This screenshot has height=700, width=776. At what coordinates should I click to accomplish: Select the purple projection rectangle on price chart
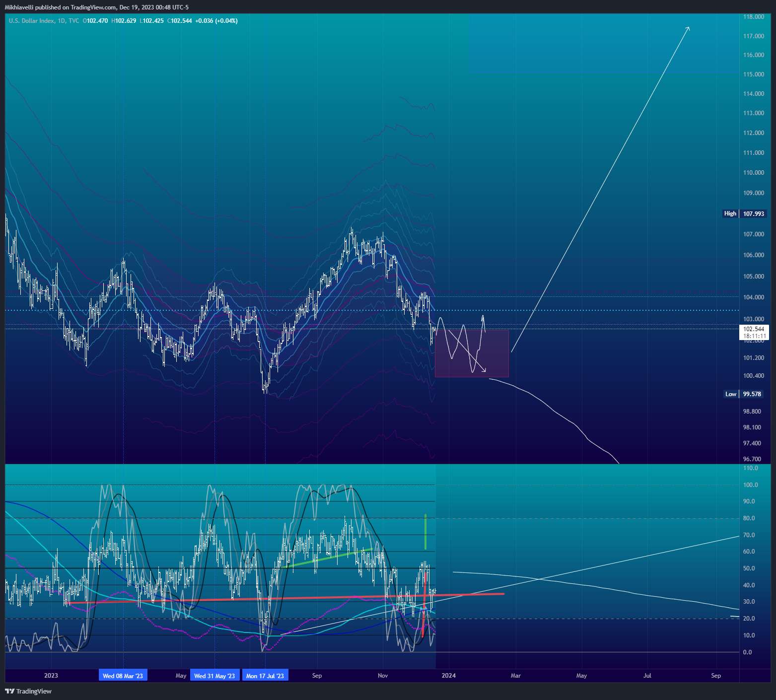click(472, 353)
